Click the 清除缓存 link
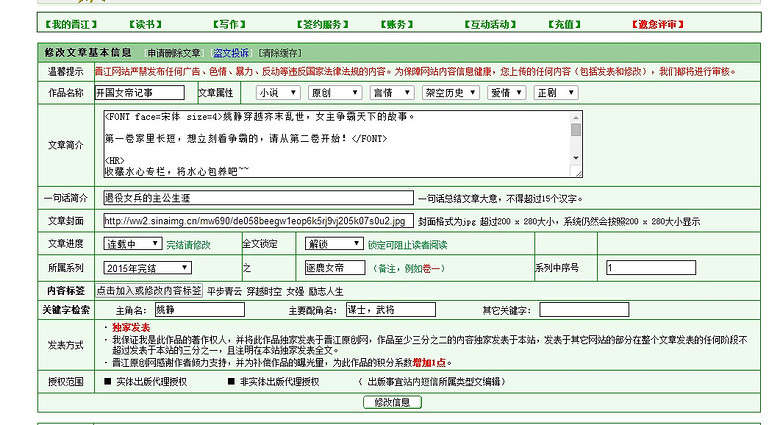 (280, 53)
